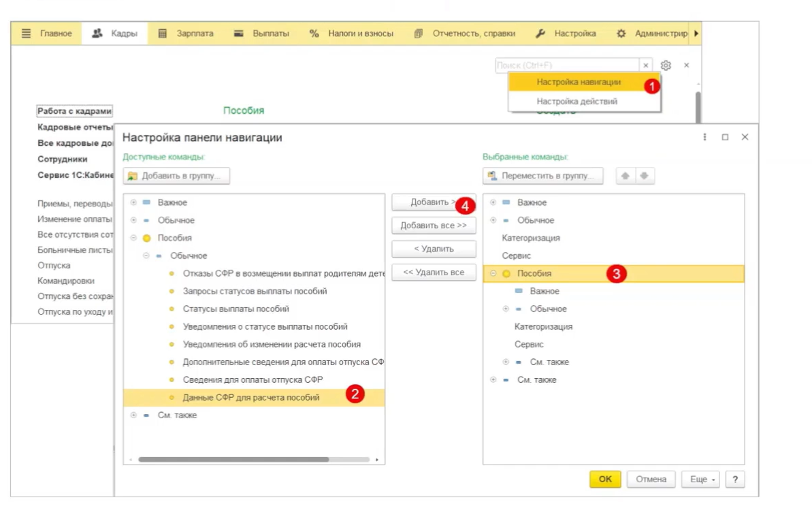
Task: Show more sections with the right arrow
Action: [x=696, y=33]
